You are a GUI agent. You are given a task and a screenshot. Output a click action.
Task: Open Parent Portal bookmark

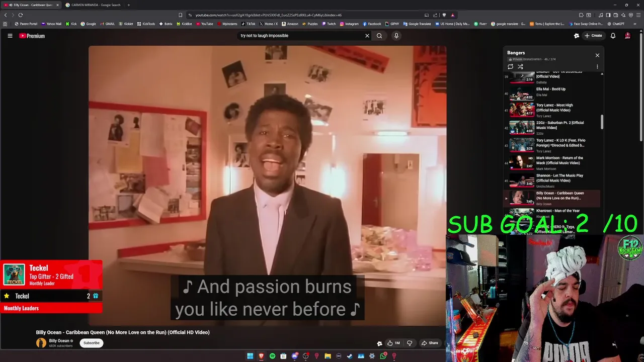point(26,24)
